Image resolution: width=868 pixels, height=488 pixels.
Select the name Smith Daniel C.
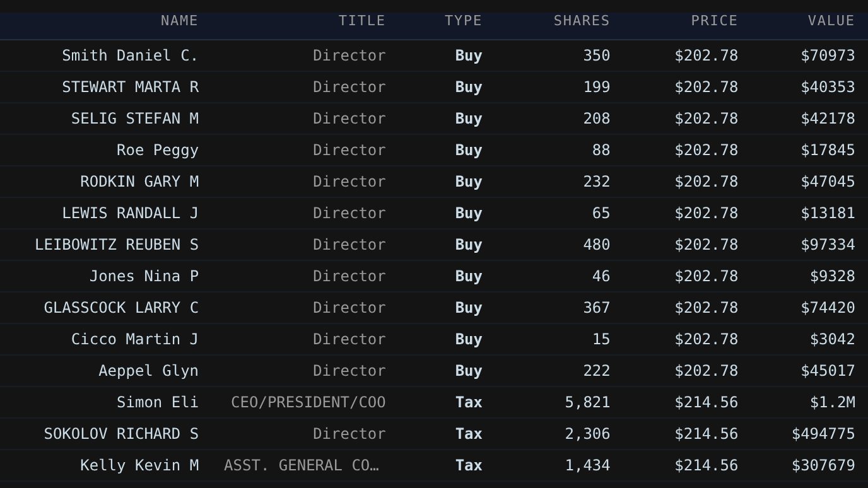[130, 55]
